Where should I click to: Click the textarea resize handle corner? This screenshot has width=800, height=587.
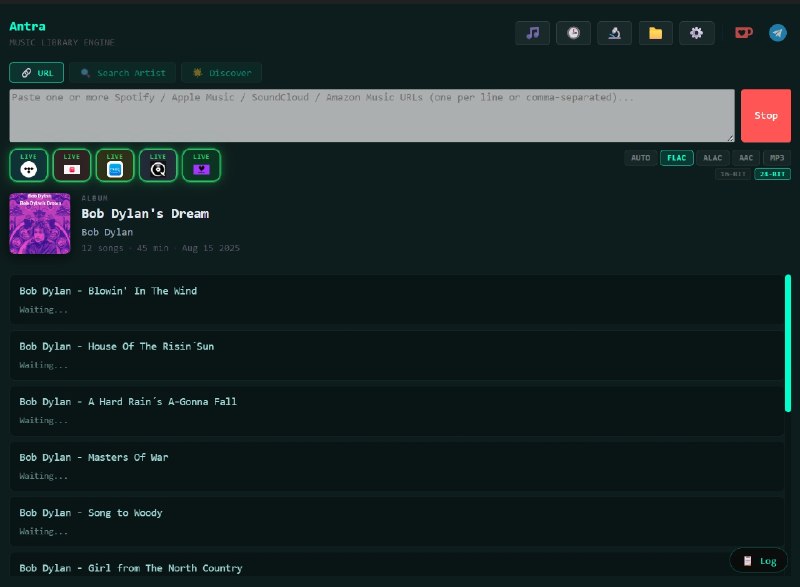pyautogui.click(x=730, y=138)
